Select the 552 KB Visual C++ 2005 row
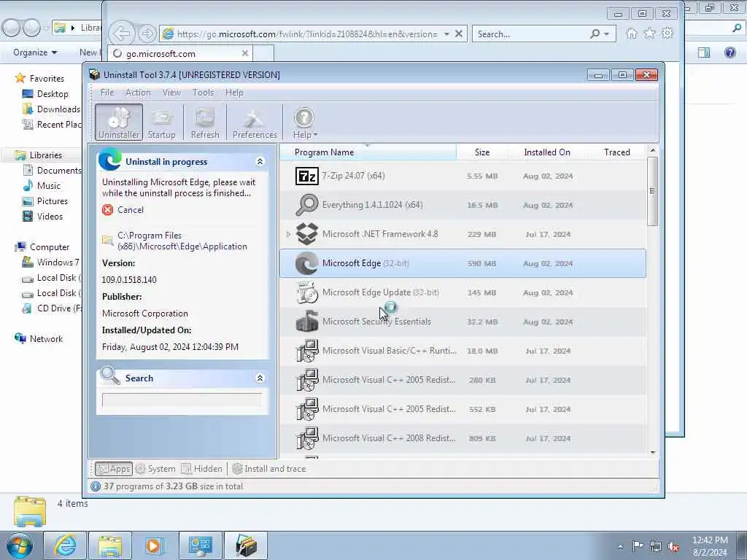This screenshot has height=560, width=747. pyautogui.click(x=462, y=409)
